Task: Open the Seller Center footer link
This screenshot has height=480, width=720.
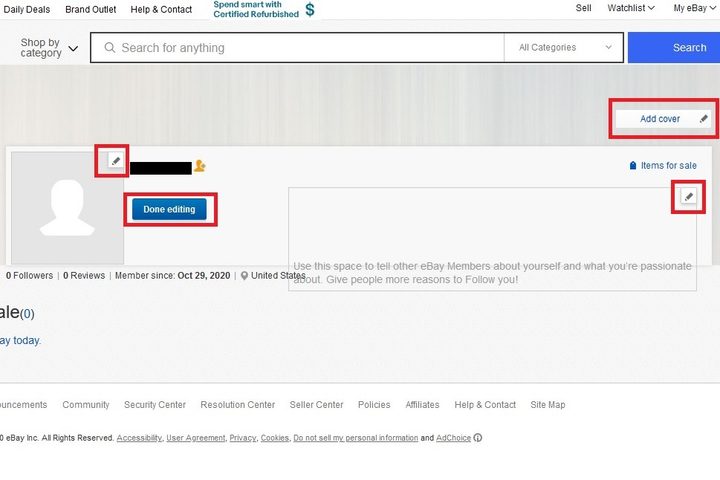Action: pos(316,405)
